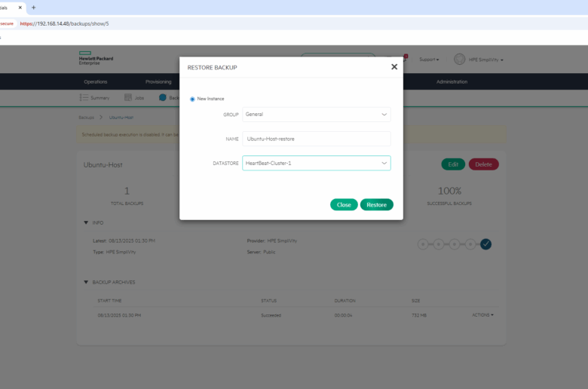Click the Jobs tab icon
This screenshot has height=389, width=588.
coord(128,97)
